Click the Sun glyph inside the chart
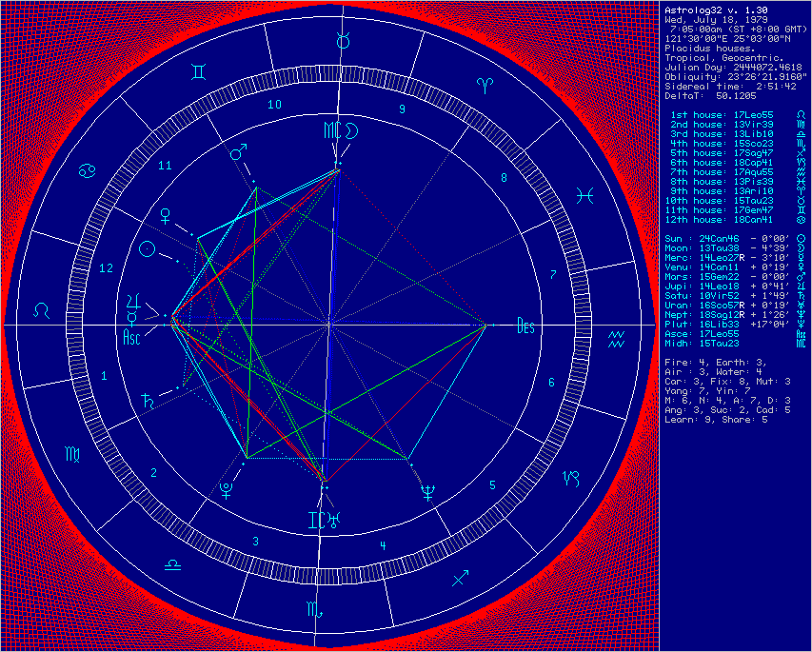812x652 pixels. pyautogui.click(x=148, y=249)
